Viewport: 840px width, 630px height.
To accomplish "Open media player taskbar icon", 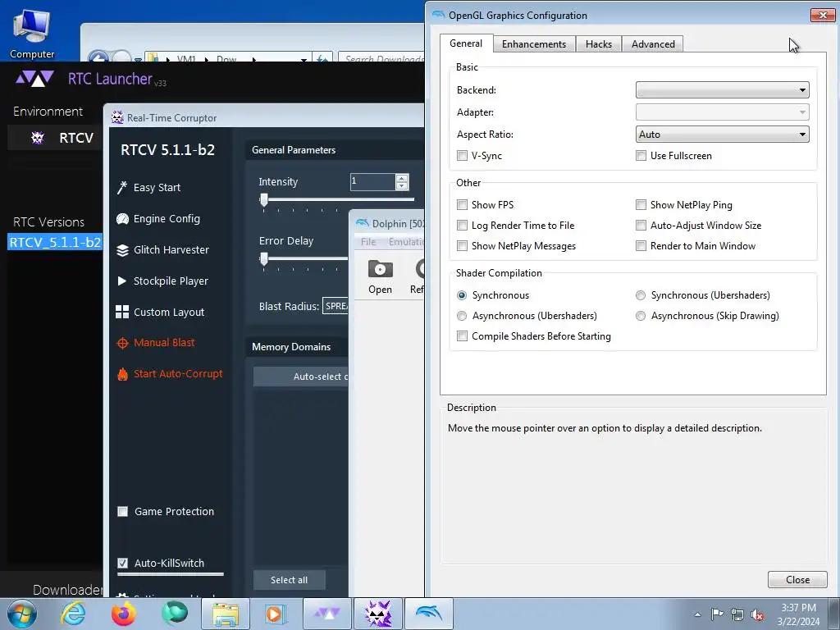I will point(276,614).
